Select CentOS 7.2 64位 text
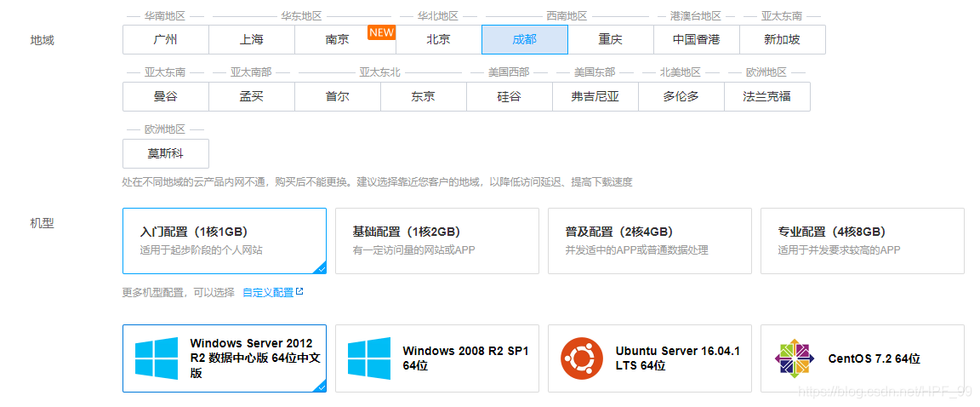Image resolution: width=980 pixels, height=407 pixels. click(x=874, y=358)
